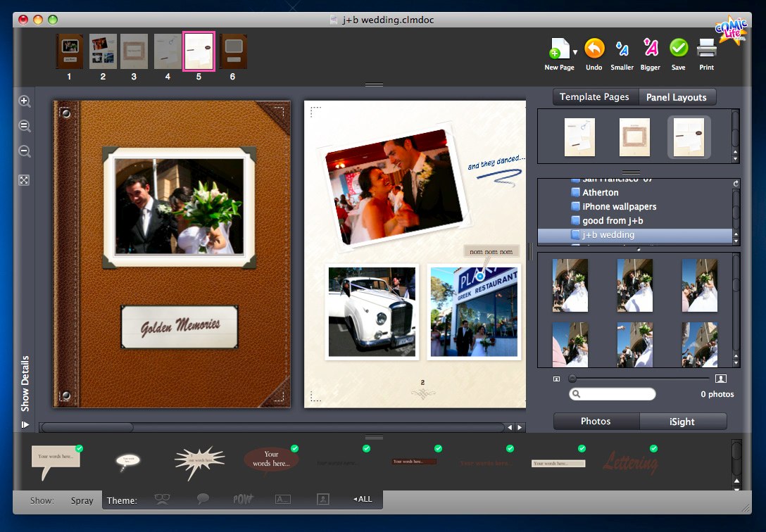The height and width of the screenshot is (532, 766).
Task: Zoom in with the plus magnifier icon
Action: (25, 101)
